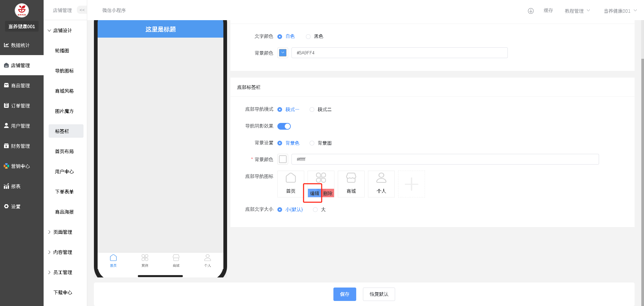Select the 模式二 navigation mode radio
Screen dimensions: 644x306
(312, 110)
